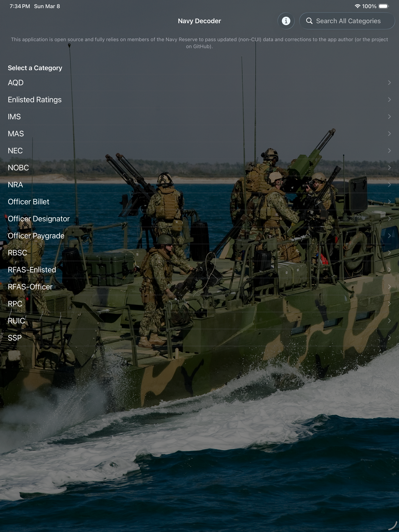Tap the chevron on the RPC row
The width and height of the screenshot is (399, 532).
pyautogui.click(x=389, y=304)
